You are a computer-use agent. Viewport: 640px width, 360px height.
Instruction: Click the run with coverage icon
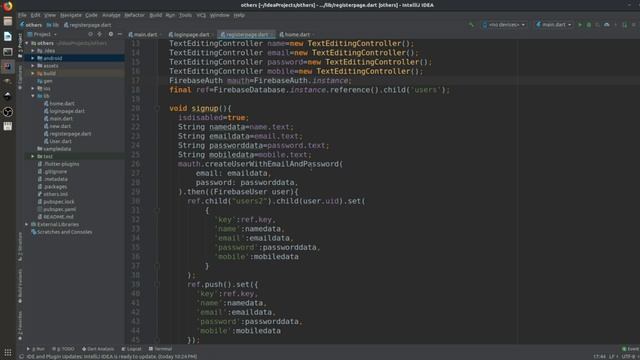point(598,25)
